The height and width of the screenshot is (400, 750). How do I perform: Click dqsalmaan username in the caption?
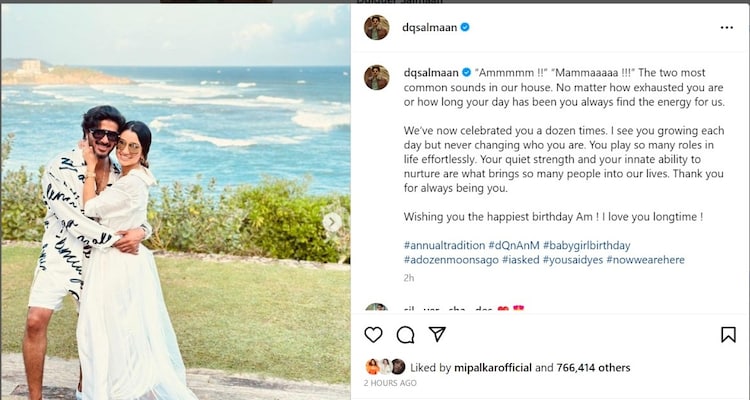point(431,73)
